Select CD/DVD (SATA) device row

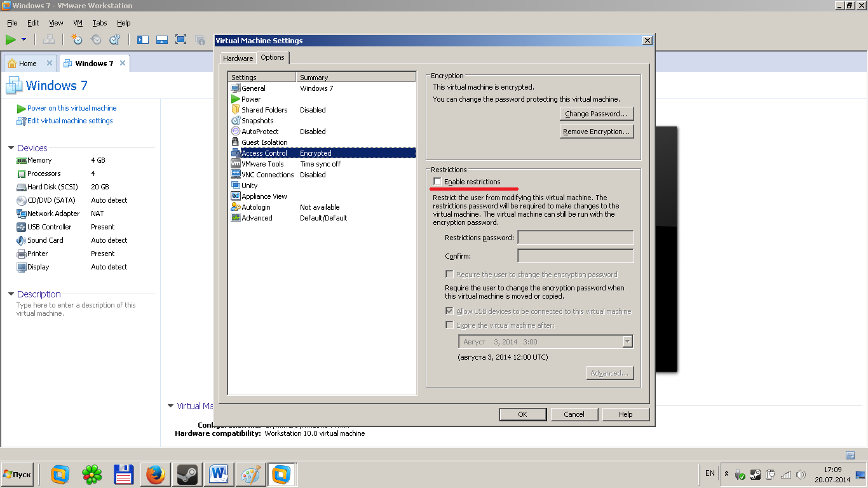click(51, 200)
